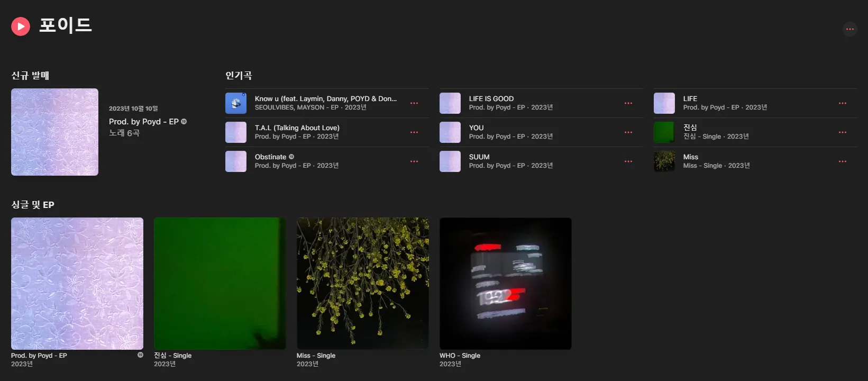Click the 인기곡 section heading

pyautogui.click(x=239, y=76)
